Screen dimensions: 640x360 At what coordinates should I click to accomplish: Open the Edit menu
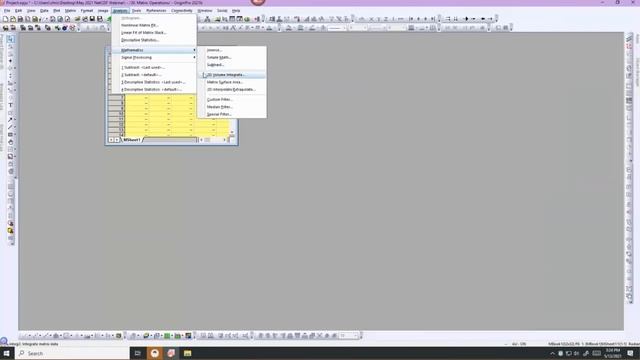(x=18, y=11)
